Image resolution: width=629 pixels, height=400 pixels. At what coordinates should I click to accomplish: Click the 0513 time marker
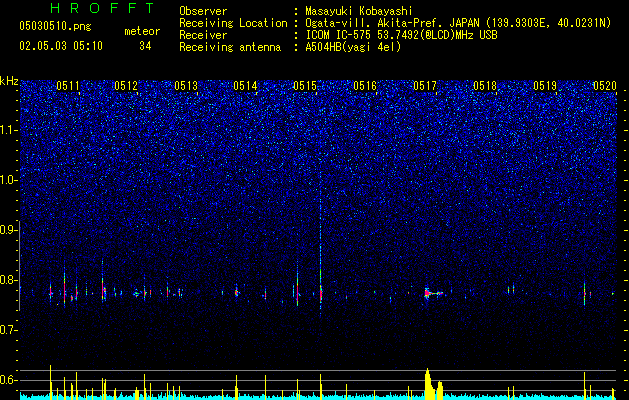[186, 86]
